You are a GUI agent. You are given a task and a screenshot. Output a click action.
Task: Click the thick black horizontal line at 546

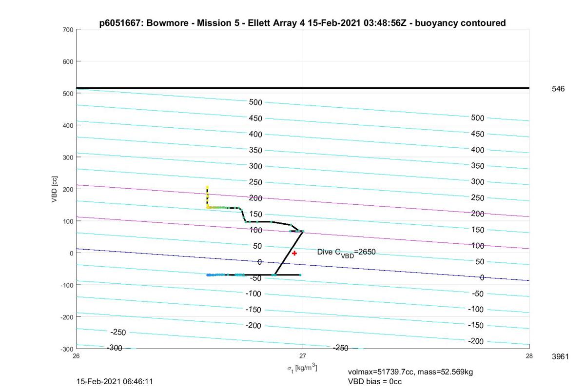click(303, 88)
